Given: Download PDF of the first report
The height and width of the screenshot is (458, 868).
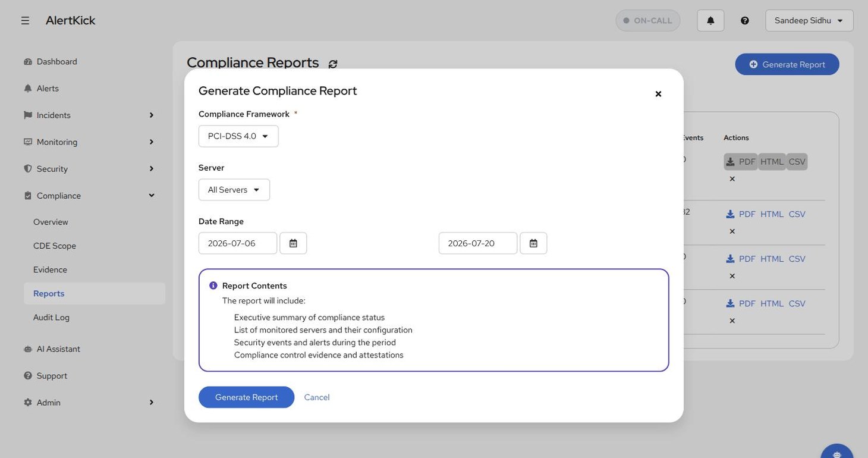Looking at the screenshot, I should pos(741,162).
